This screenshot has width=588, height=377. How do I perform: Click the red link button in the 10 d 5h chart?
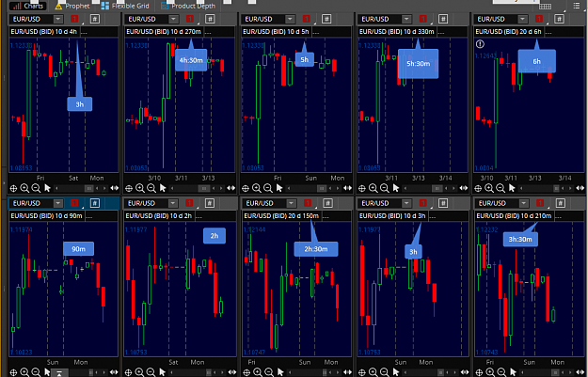click(307, 19)
